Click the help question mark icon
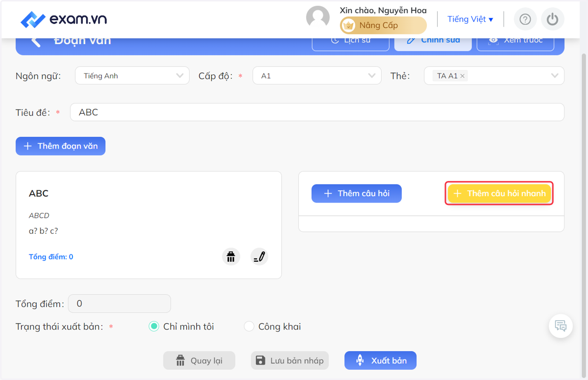 525,19
